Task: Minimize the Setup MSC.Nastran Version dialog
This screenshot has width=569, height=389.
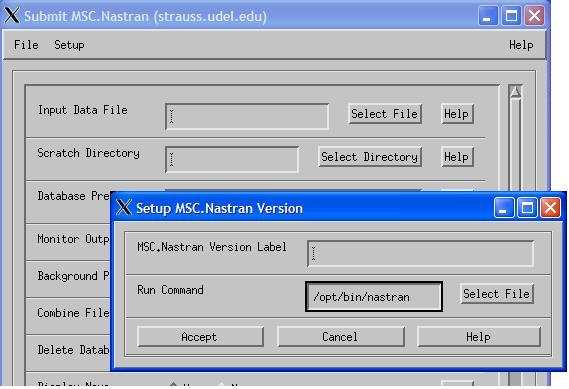Action: 504,208
